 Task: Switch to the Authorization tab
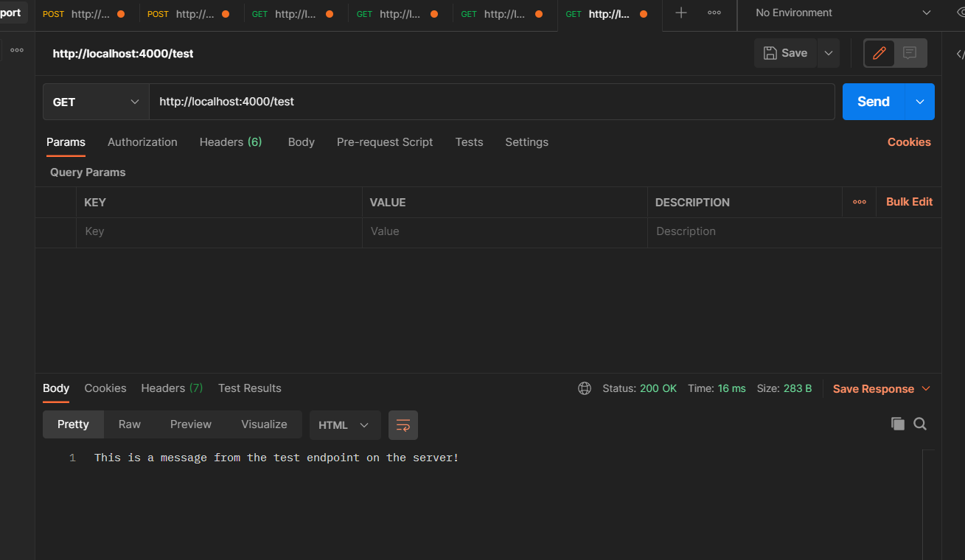click(142, 141)
